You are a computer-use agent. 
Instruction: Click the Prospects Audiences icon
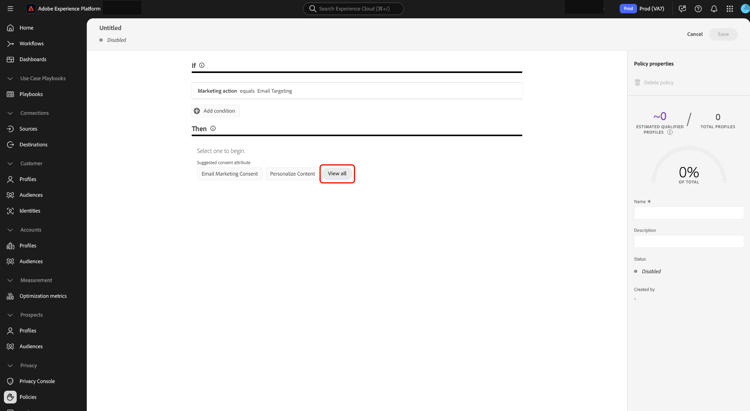pos(10,346)
